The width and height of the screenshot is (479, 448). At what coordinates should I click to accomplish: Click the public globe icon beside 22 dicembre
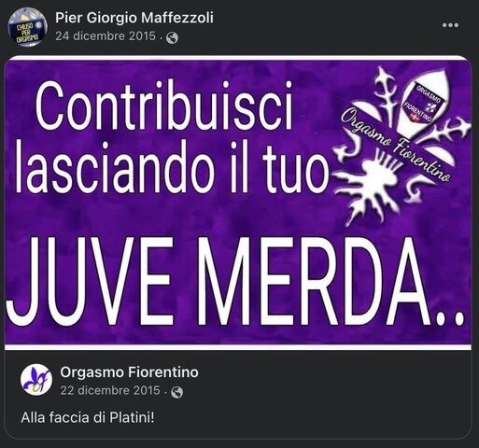point(176,392)
